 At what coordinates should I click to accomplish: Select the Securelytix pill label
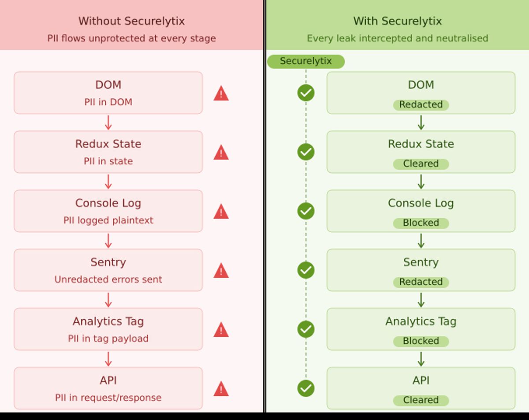click(x=306, y=61)
